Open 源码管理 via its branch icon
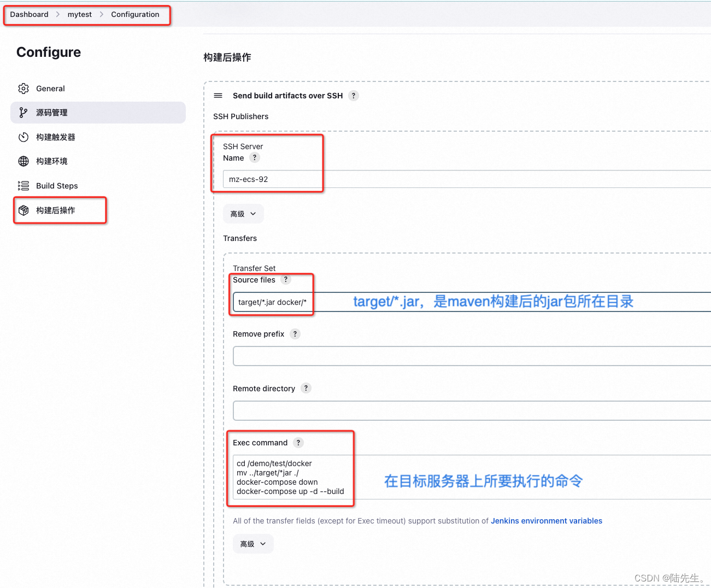The image size is (711, 588). point(23,113)
